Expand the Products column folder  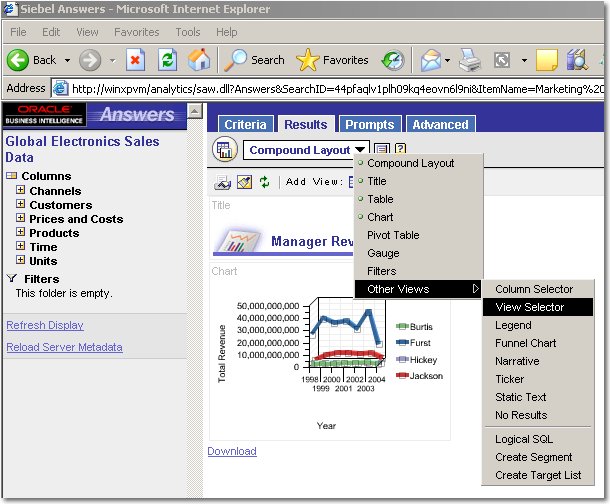pos(21,232)
